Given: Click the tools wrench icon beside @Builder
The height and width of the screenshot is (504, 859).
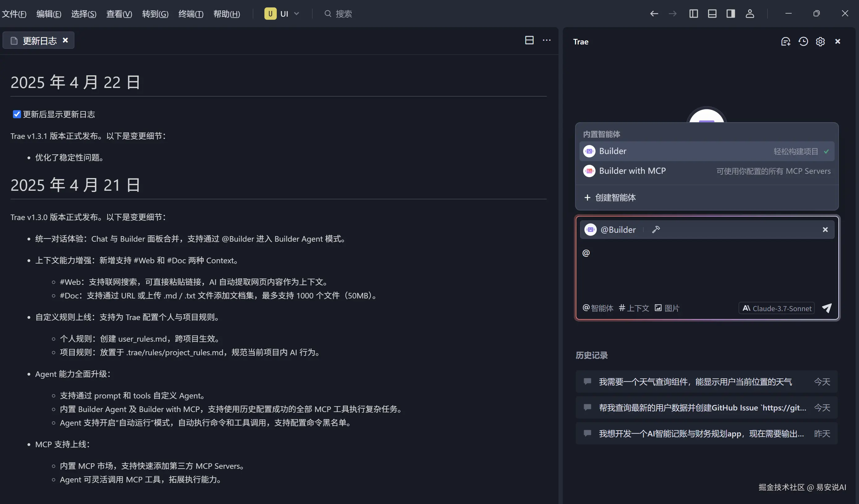Looking at the screenshot, I should [x=656, y=230].
